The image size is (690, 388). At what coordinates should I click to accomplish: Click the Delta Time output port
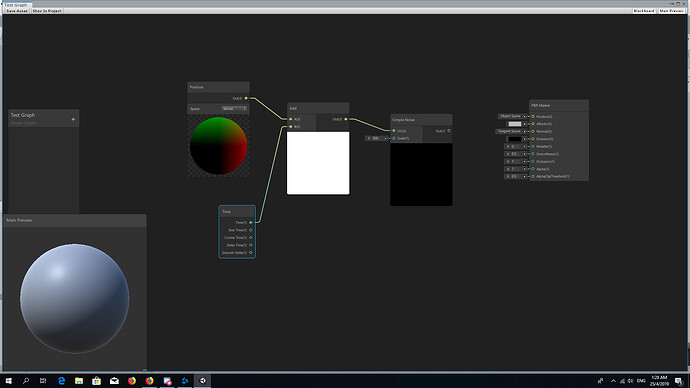251,245
